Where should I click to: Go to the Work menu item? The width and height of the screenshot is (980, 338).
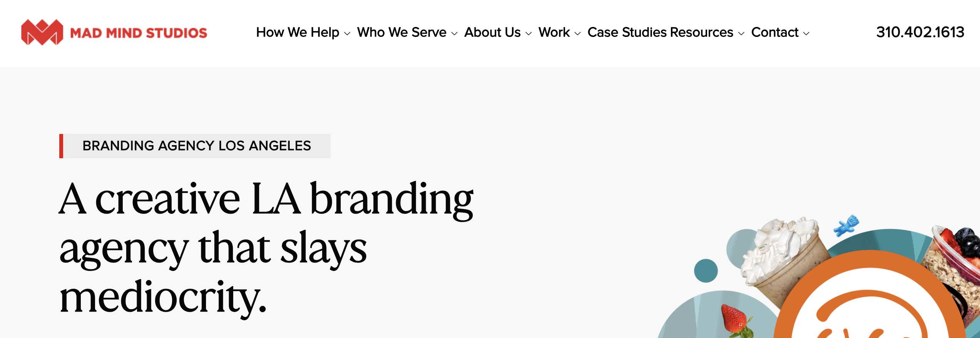[554, 32]
